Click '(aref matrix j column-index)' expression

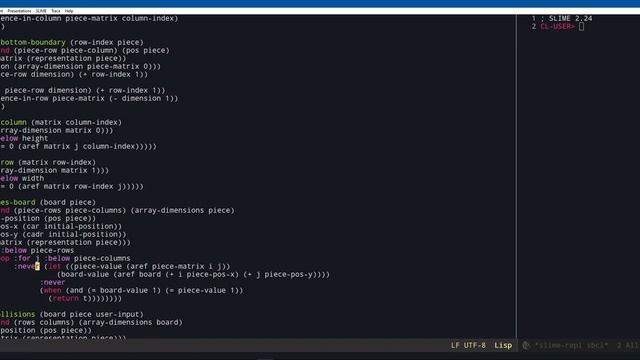pyautogui.click(x=78, y=147)
